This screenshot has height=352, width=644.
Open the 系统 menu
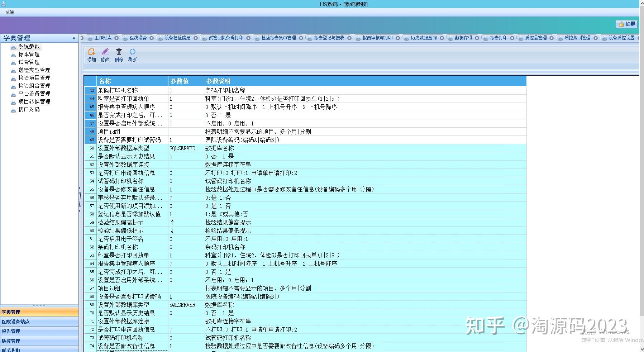tap(9, 12)
